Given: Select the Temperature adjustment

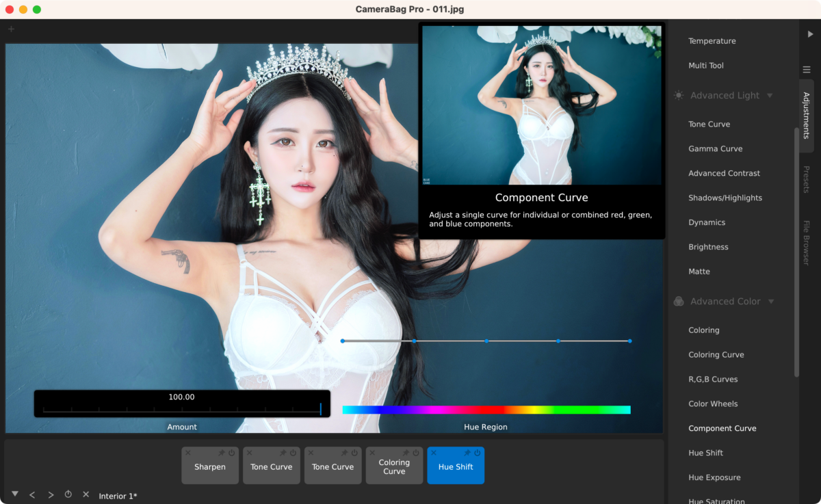Looking at the screenshot, I should pos(712,41).
